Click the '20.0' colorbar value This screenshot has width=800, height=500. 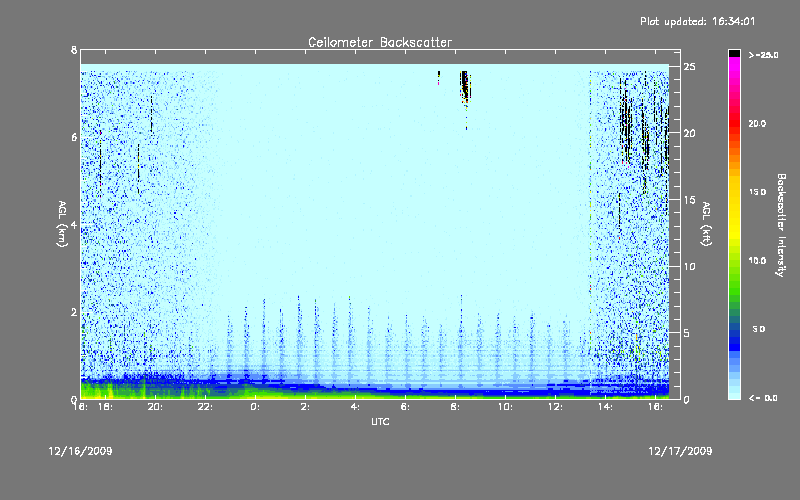[x=757, y=123]
